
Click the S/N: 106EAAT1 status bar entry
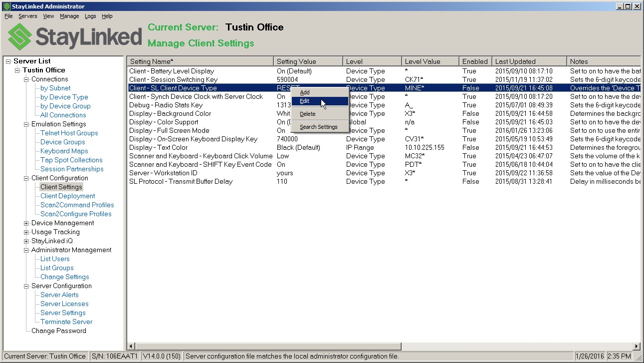pos(115,357)
